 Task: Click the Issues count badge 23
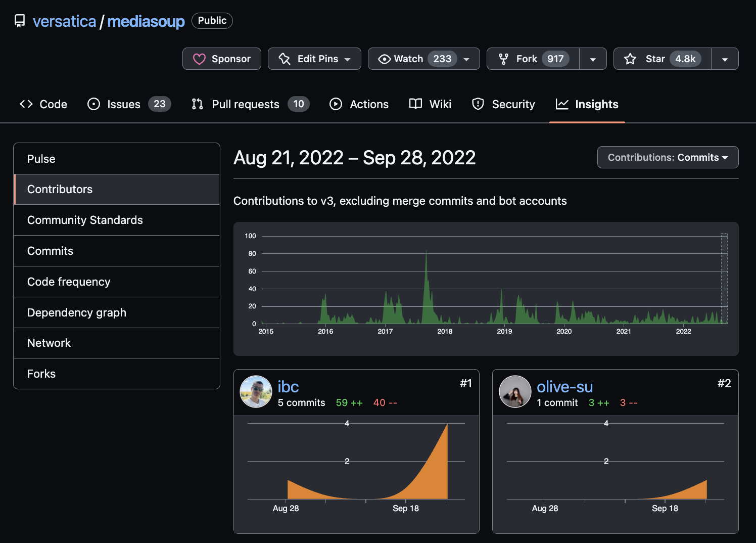click(x=160, y=104)
